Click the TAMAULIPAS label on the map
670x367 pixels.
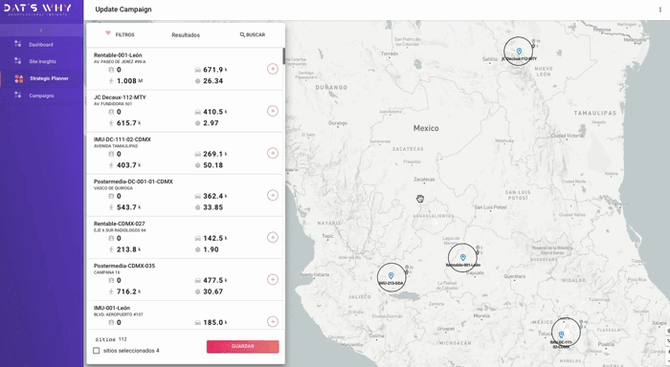click(x=595, y=113)
